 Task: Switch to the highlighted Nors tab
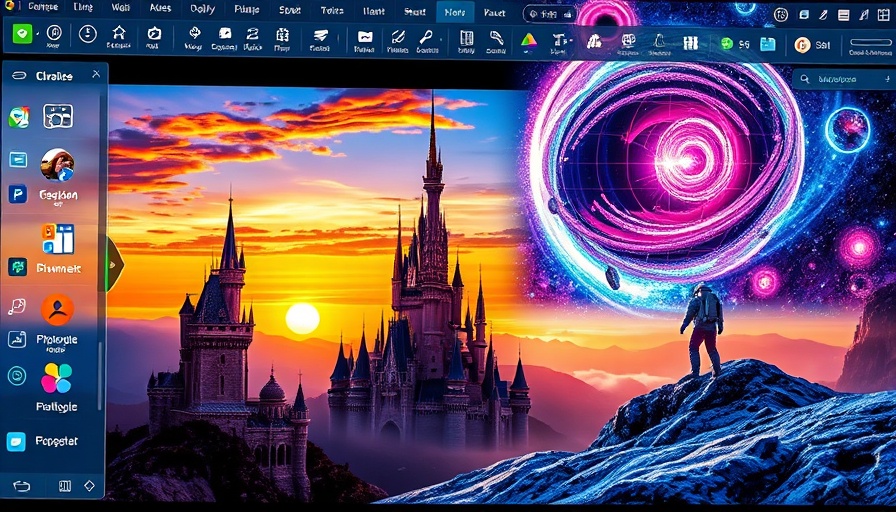tap(455, 12)
